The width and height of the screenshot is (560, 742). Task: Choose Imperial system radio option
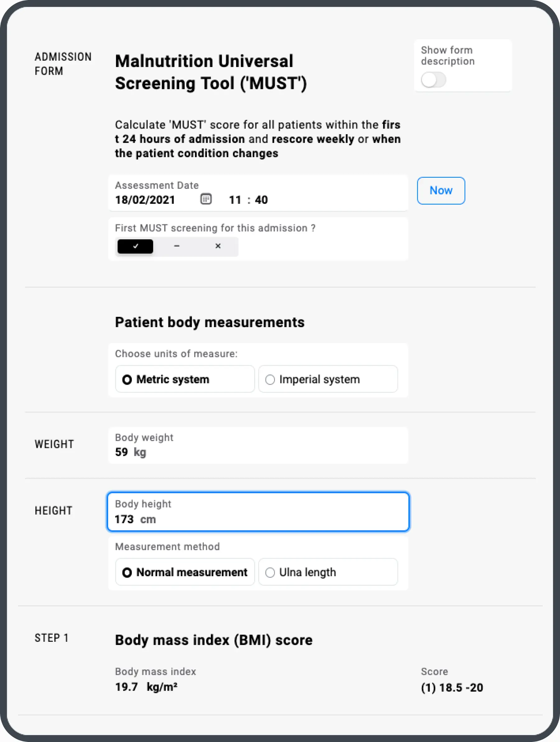[x=328, y=379]
